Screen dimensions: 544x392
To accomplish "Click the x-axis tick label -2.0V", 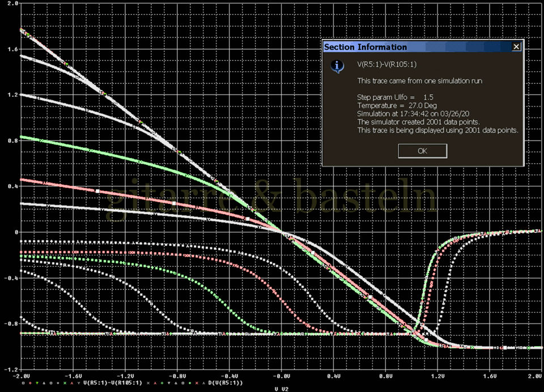I will pos(21,376).
